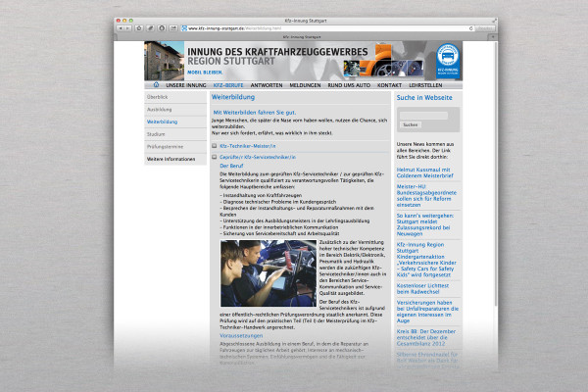The image size is (588, 392).
Task: Open the RUND UMS AUTO menu
Action: pos(349,85)
